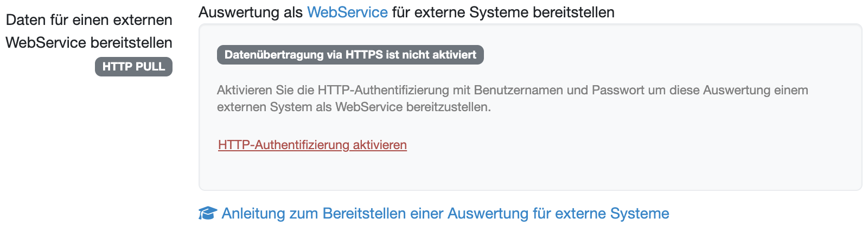
Task: Click 'aktivieren' in the red authentication link
Action: (x=380, y=145)
